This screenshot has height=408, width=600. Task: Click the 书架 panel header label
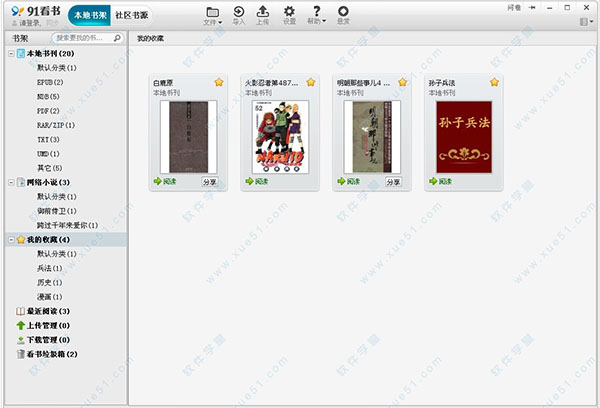click(20, 38)
